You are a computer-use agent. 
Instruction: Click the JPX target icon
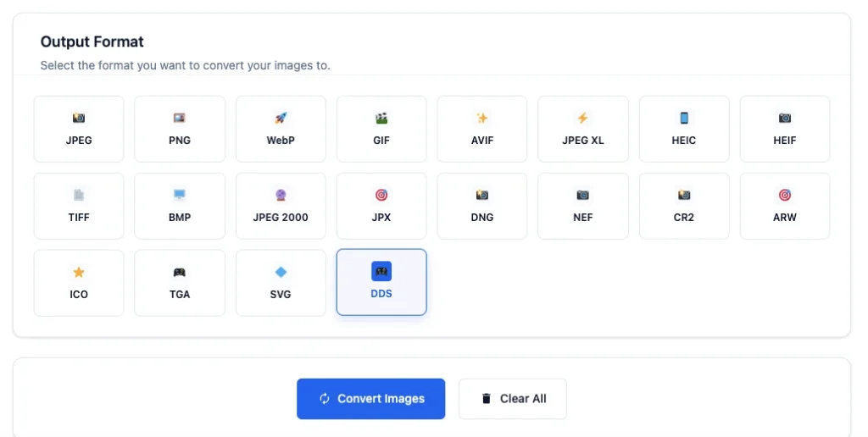[381, 195]
